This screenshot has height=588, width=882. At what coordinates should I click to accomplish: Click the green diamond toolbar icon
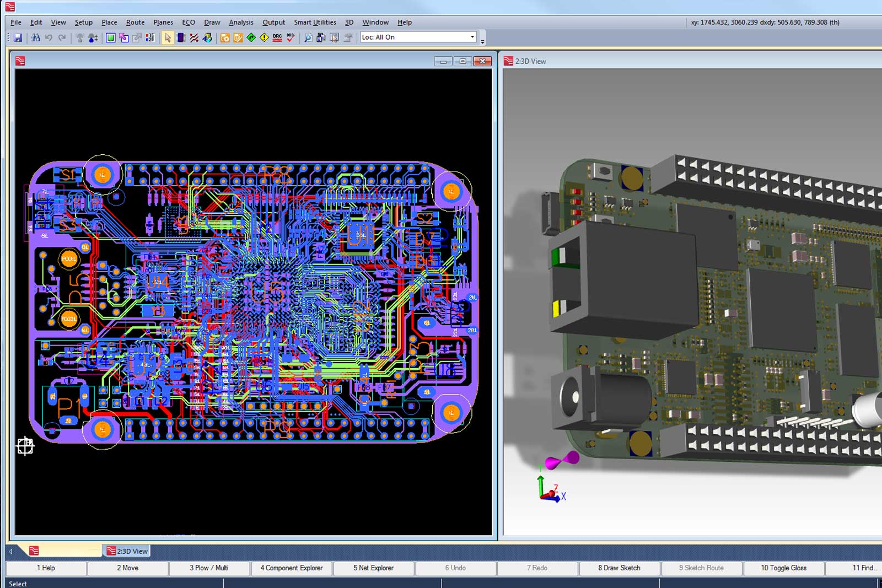pyautogui.click(x=251, y=37)
